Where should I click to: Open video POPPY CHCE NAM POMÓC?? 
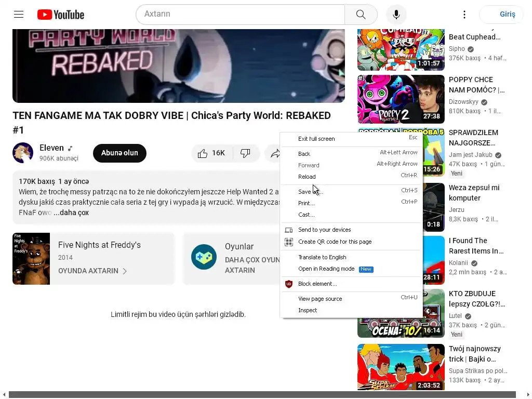pos(476,85)
